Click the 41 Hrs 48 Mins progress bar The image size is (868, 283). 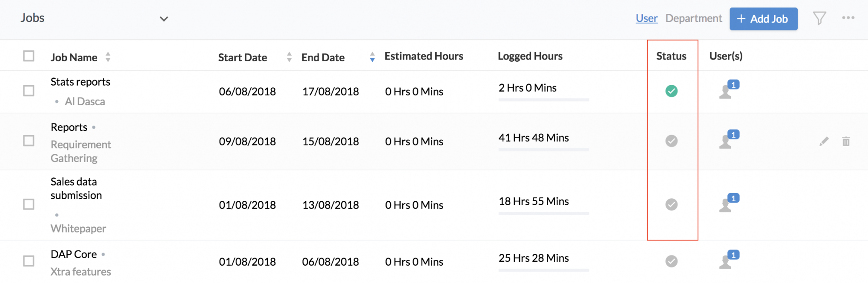(x=544, y=150)
